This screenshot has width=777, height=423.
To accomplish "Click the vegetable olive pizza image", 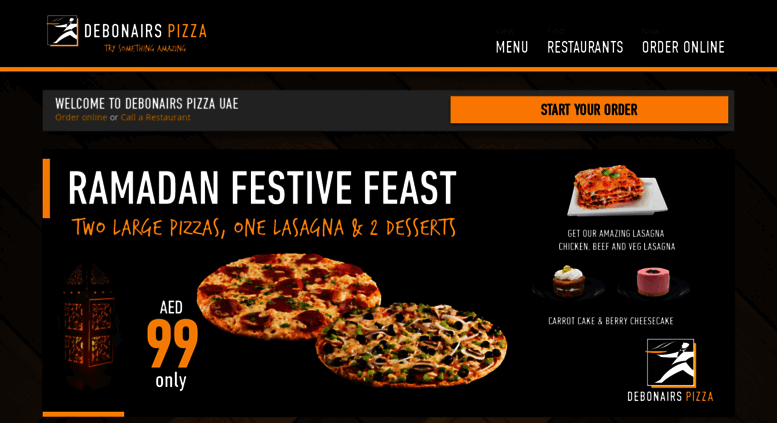I will [411, 345].
